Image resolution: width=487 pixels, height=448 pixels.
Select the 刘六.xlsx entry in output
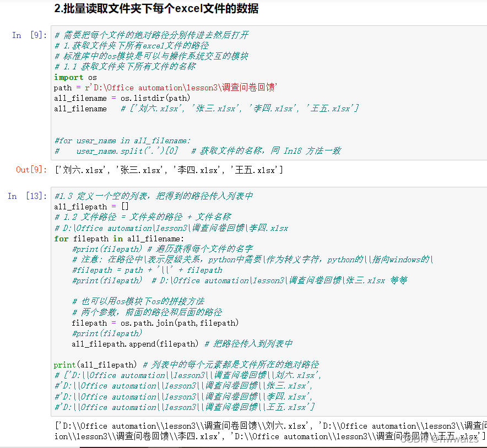[72, 170]
